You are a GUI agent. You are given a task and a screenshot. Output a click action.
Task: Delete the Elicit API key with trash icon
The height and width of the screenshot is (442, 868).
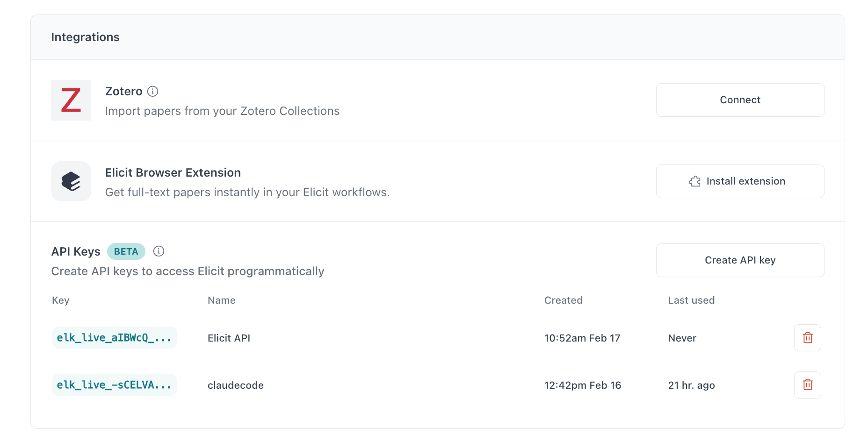point(807,338)
